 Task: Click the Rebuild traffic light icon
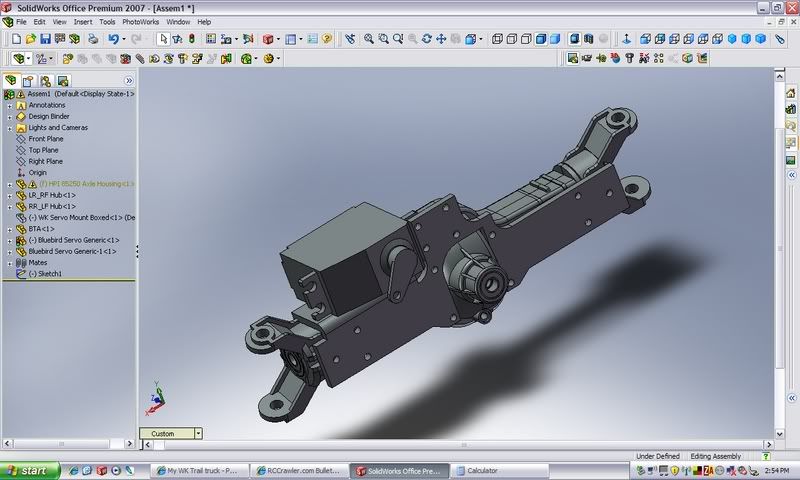coord(192,39)
